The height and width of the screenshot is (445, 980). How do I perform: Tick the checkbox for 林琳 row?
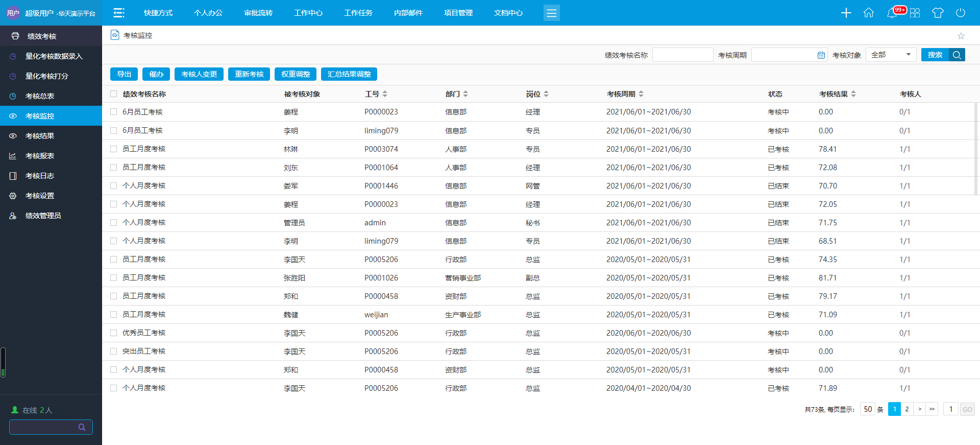(114, 149)
